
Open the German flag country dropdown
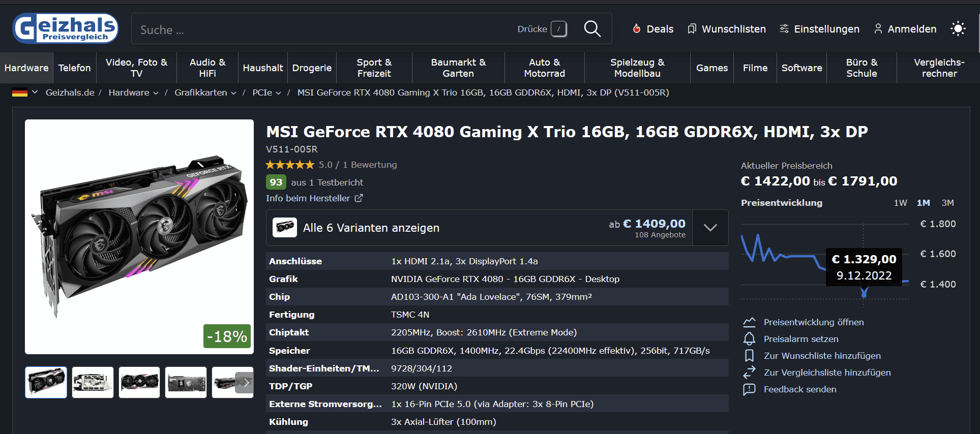25,92
